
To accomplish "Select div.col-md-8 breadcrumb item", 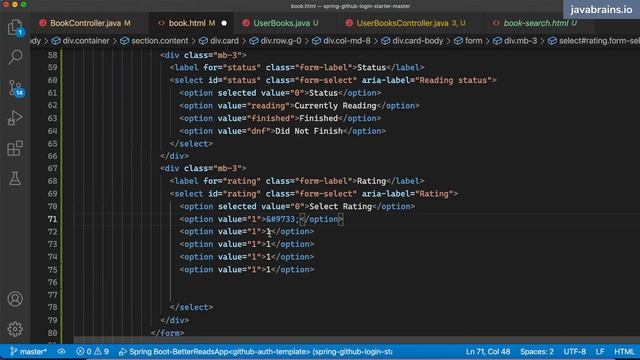I will [x=342, y=41].
